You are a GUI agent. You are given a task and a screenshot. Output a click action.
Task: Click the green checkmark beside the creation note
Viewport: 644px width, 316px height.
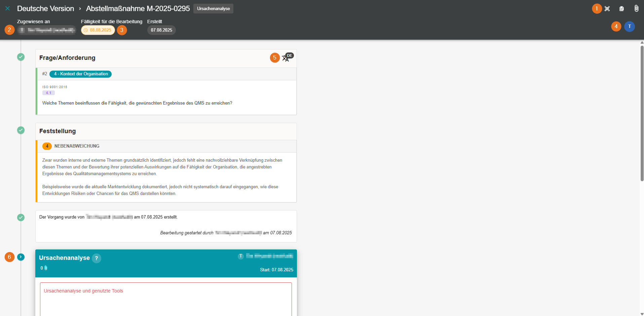click(21, 218)
